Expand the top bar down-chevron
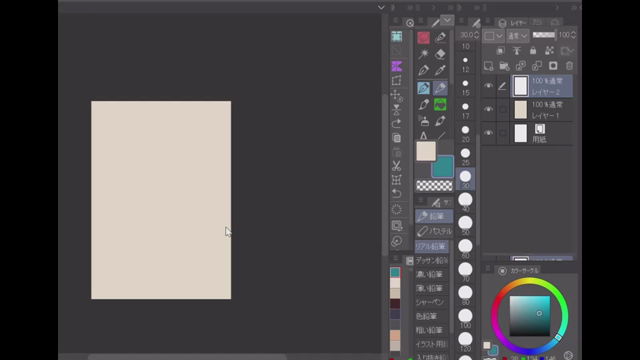 click(x=381, y=7)
